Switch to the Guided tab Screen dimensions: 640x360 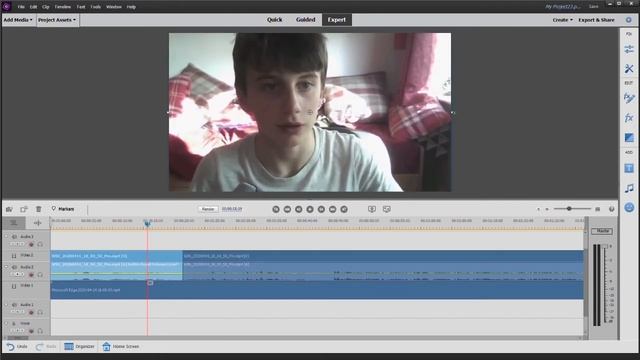306,20
